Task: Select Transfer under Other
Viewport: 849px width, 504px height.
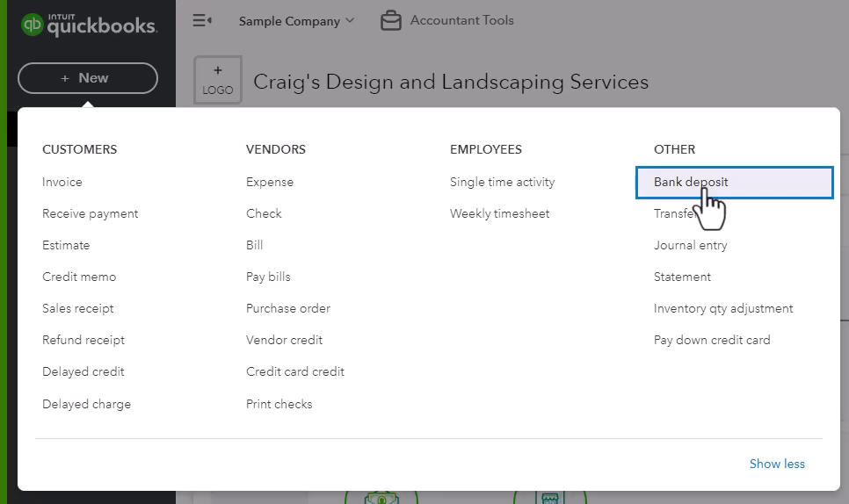Action: (675, 213)
